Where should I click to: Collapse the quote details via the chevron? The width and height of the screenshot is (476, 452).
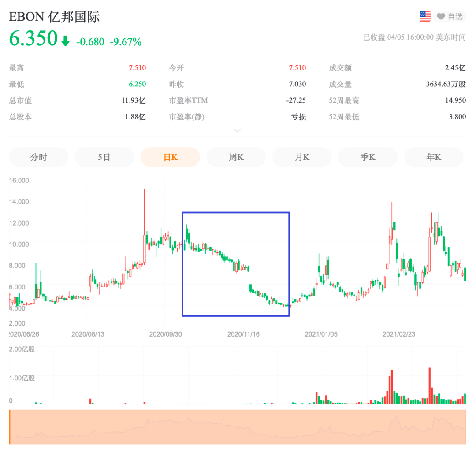[x=238, y=131]
